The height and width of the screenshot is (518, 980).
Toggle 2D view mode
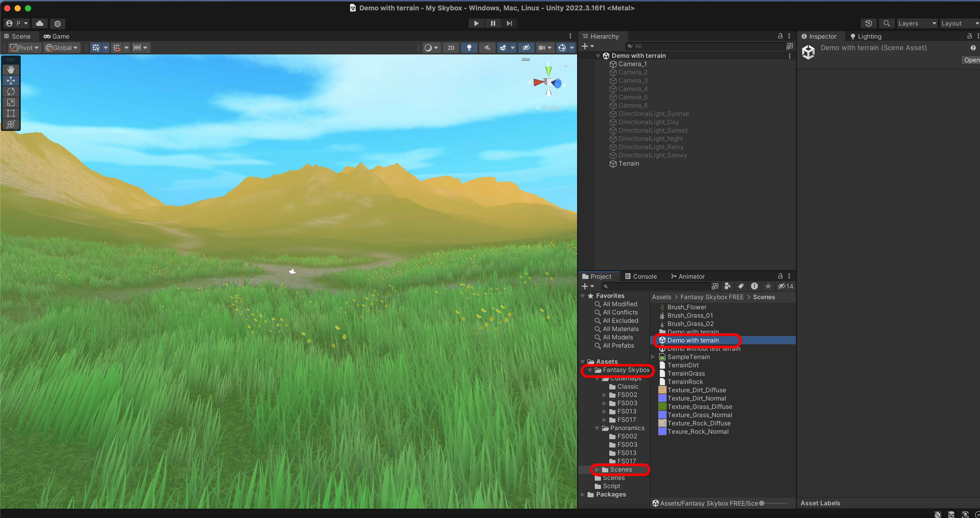point(451,47)
